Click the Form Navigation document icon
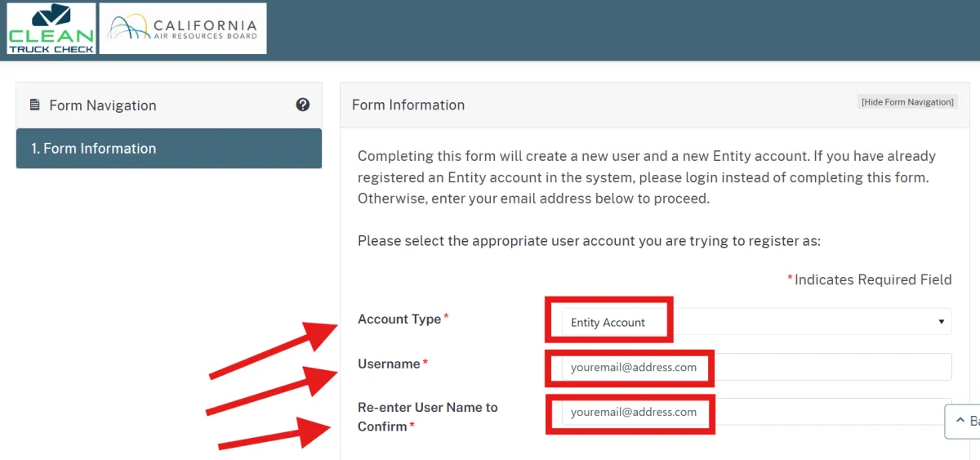 click(x=35, y=105)
